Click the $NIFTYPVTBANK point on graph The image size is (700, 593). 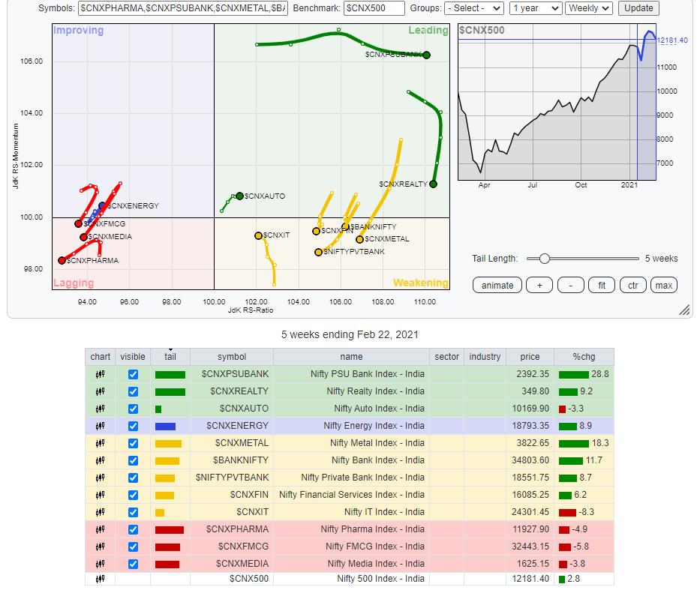pos(318,253)
